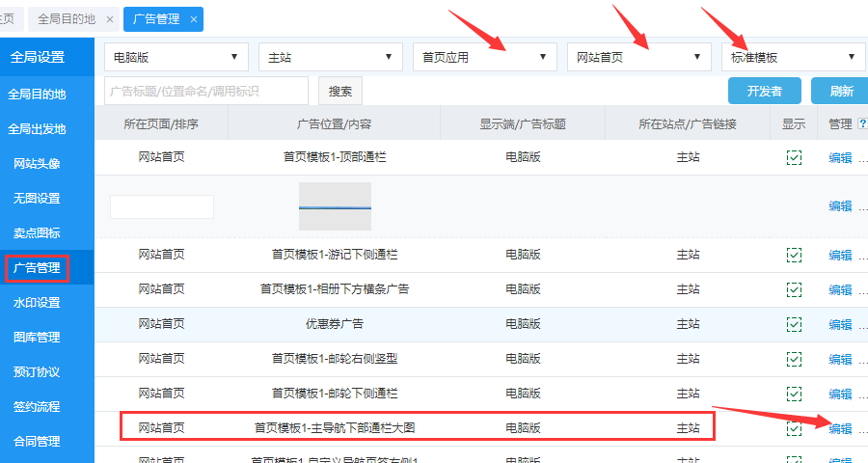This screenshot has width=868, height=463.
Task: Click the ad banner thumbnail image
Action: point(335,206)
